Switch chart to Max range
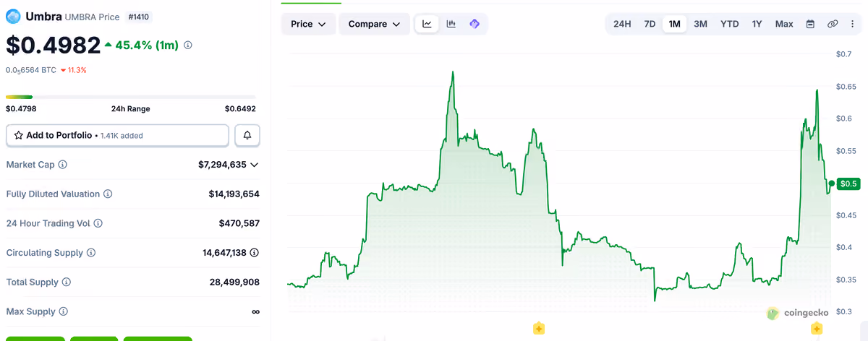This screenshot has width=868, height=341. (x=784, y=24)
